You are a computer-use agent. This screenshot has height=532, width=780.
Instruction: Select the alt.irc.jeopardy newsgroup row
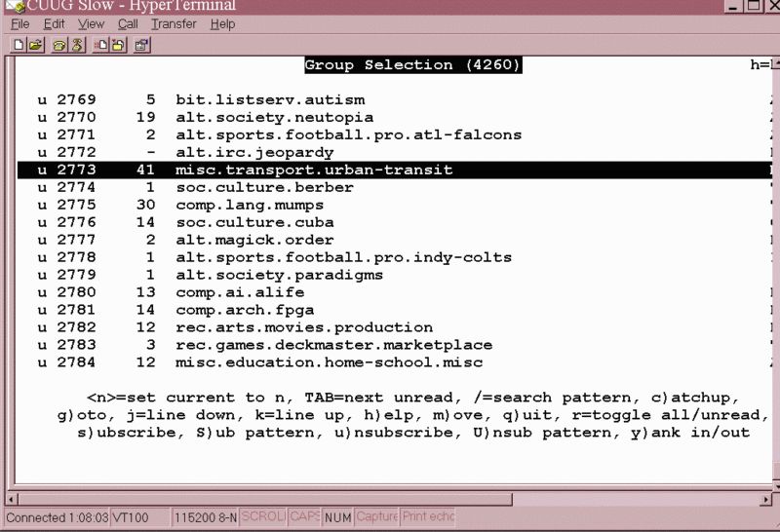point(394,152)
